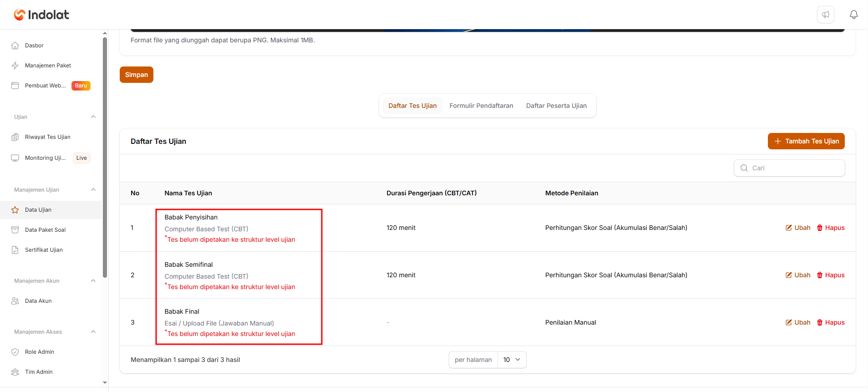Click the sidebar vertical scrollbar
The image size is (868, 392).
[x=105, y=157]
